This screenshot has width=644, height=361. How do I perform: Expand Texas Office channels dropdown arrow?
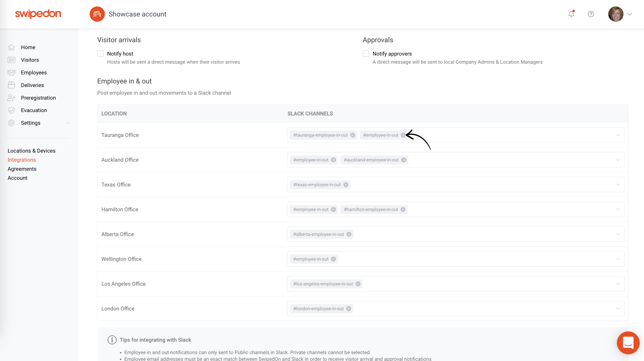pos(618,185)
